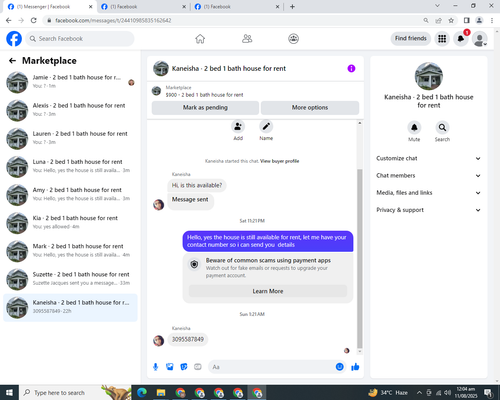Viewport: 500px width, 400px height.
Task: Open Alexis chat conversation
Action: click(x=70, y=110)
